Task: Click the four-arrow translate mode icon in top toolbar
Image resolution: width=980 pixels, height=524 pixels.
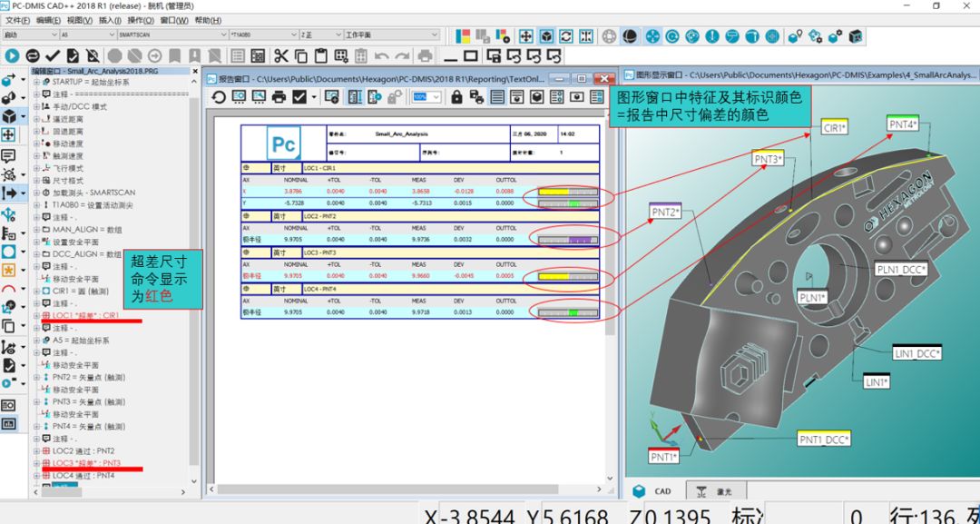Action: [x=525, y=36]
